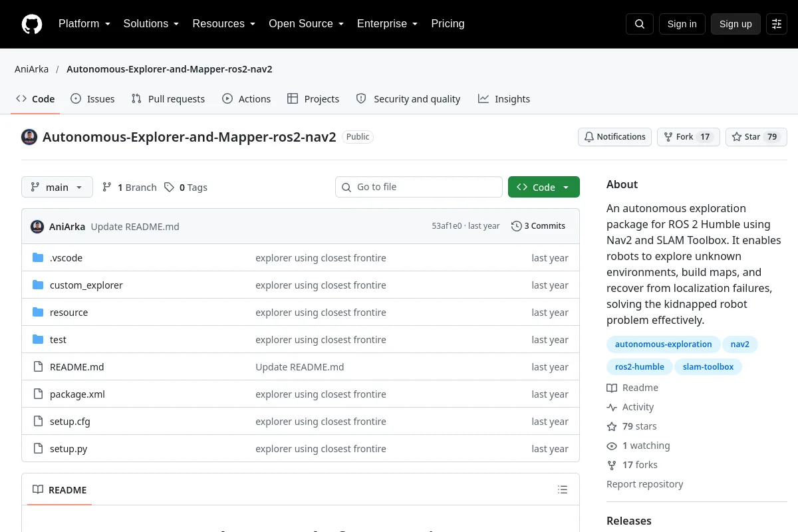This screenshot has height=532, width=798.
Task: Open the slam-toolbox topic tag
Action: [708, 367]
